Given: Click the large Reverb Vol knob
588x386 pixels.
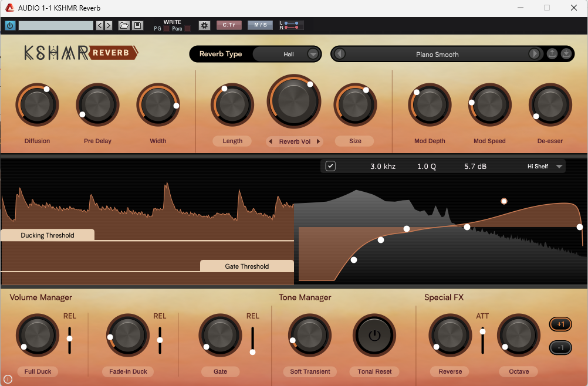Looking at the screenshot, I should (x=293, y=101).
